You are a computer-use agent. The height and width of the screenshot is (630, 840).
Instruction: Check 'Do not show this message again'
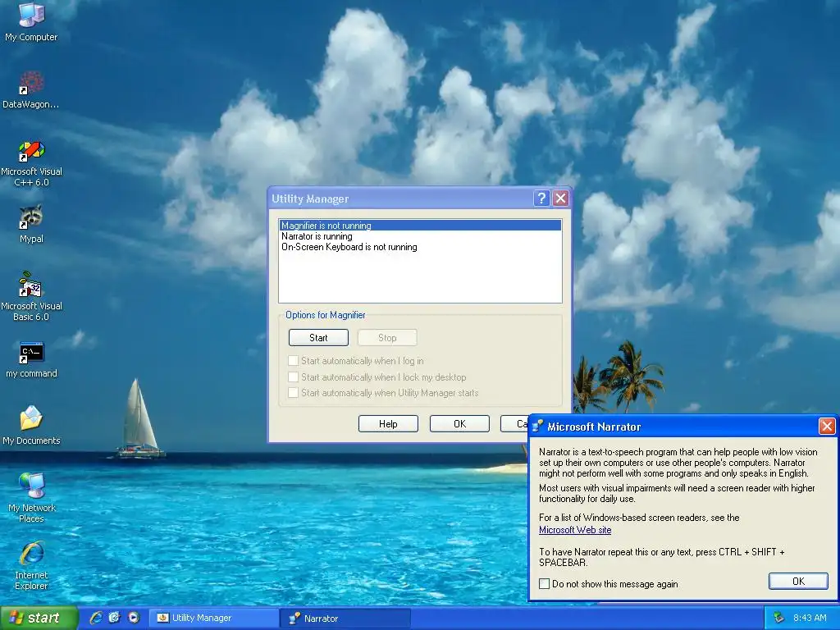coord(609,584)
